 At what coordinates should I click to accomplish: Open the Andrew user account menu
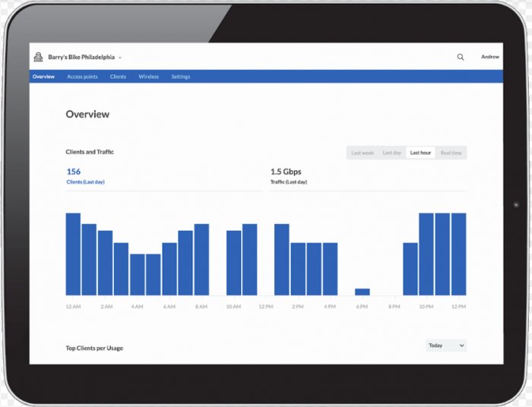pos(489,57)
